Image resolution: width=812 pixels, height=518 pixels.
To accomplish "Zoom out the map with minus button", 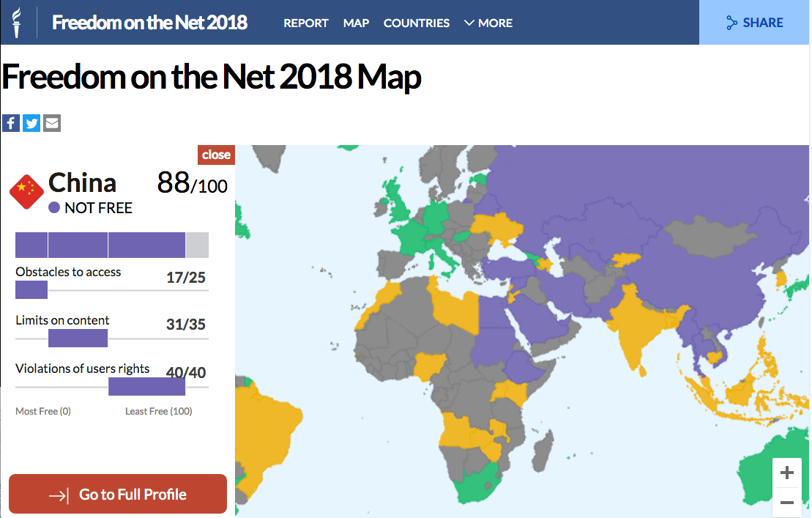I will coord(786,503).
